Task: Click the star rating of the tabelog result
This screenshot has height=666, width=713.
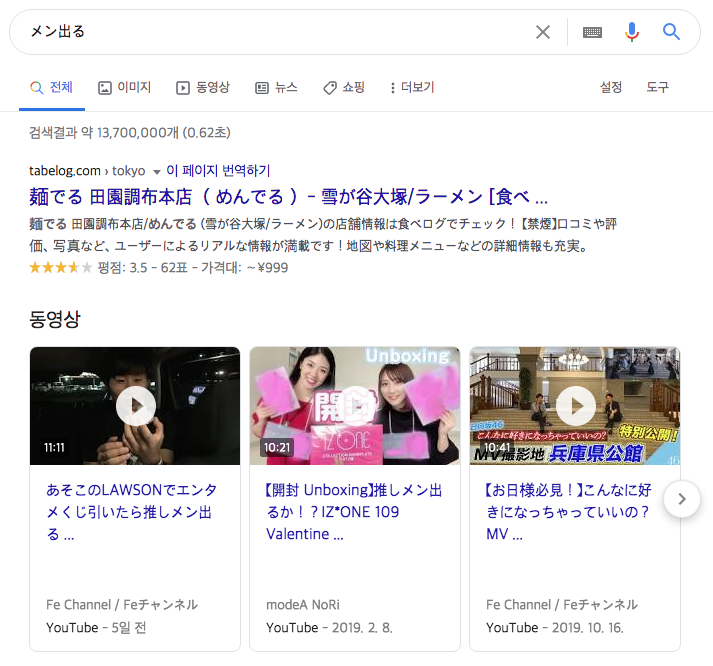Action: (x=61, y=267)
